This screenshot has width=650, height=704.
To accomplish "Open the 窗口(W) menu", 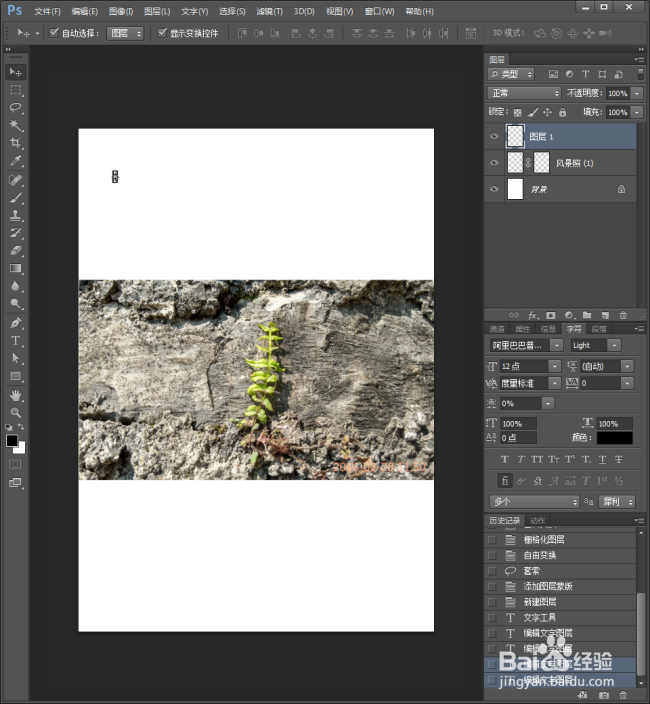I will (379, 11).
